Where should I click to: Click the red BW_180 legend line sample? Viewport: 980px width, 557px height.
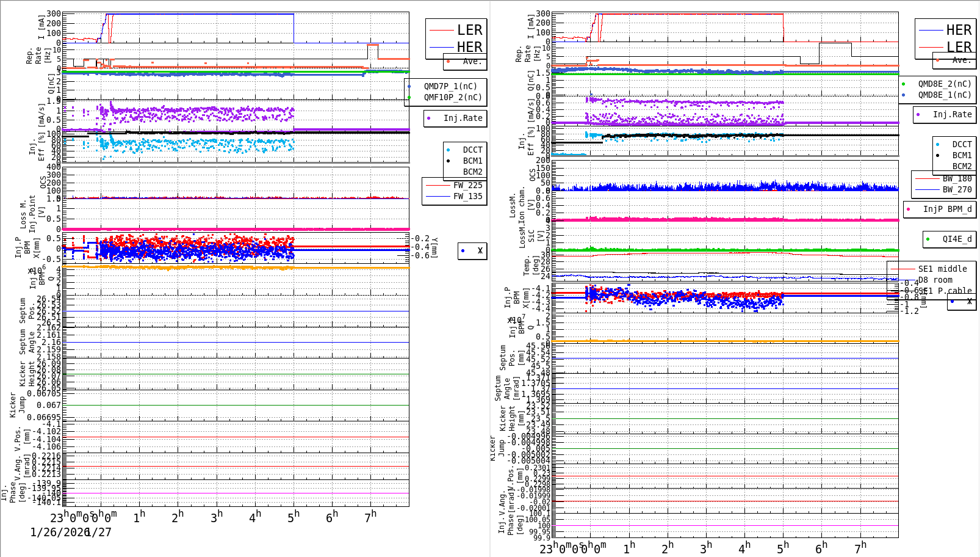[928, 178]
